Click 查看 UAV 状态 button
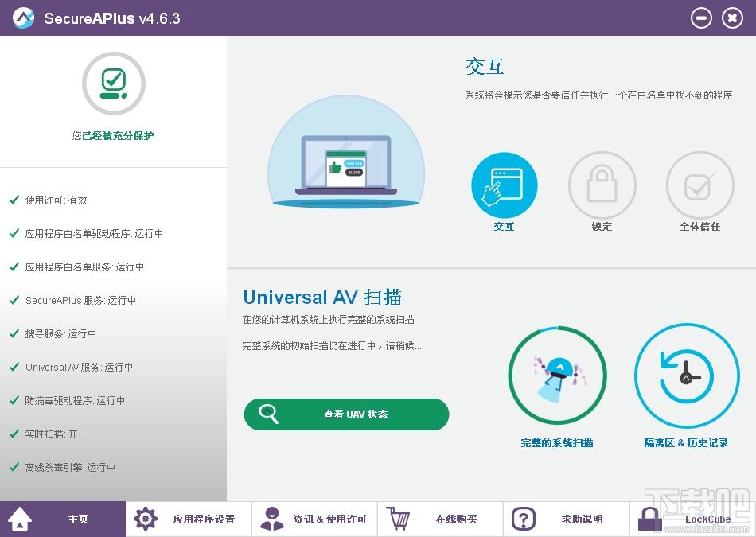The height and width of the screenshot is (537, 756). coord(346,414)
